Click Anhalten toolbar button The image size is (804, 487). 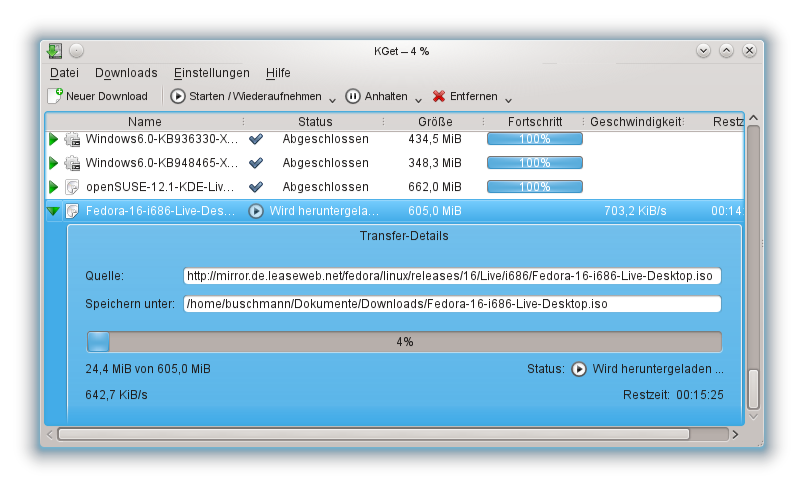click(377, 96)
